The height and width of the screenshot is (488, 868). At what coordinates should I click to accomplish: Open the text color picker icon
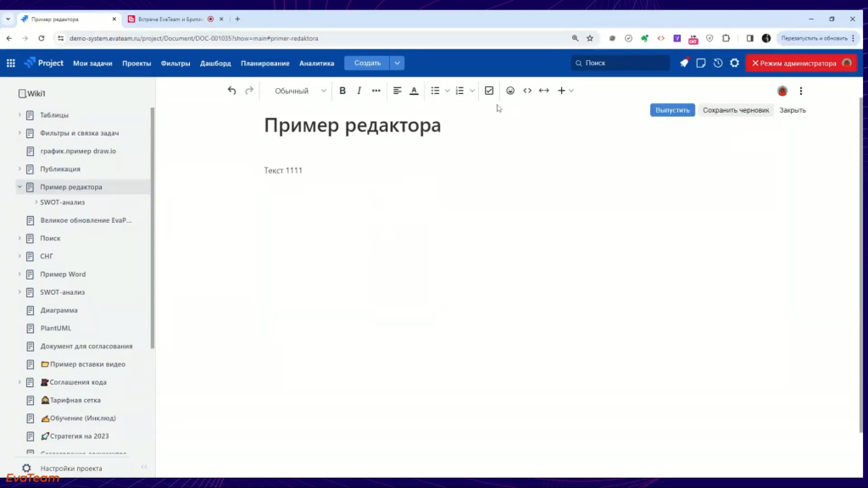tap(414, 91)
